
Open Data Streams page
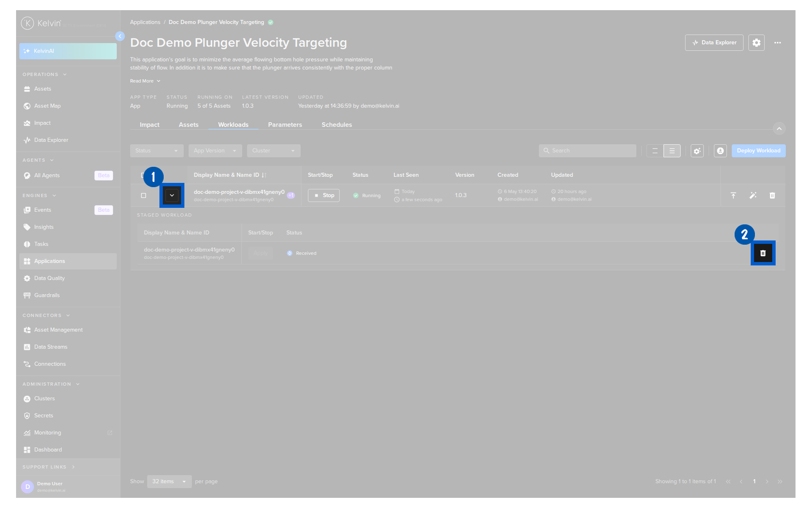[x=68, y=347]
